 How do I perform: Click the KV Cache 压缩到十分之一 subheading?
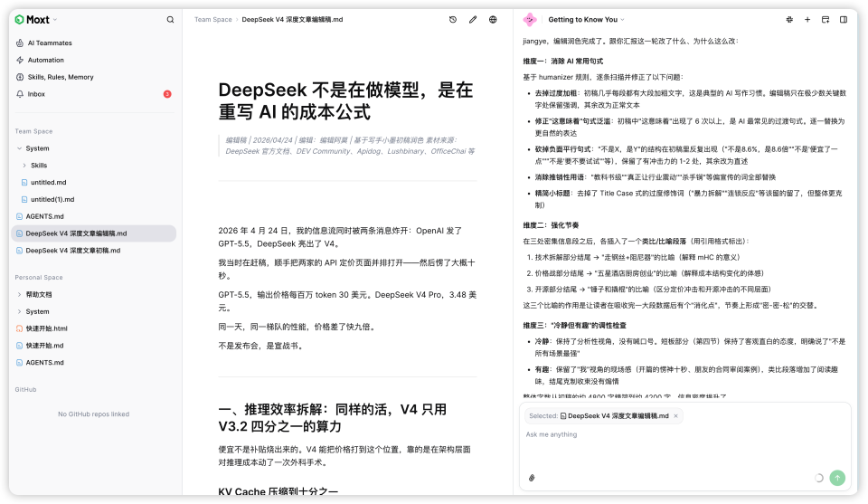(x=278, y=491)
